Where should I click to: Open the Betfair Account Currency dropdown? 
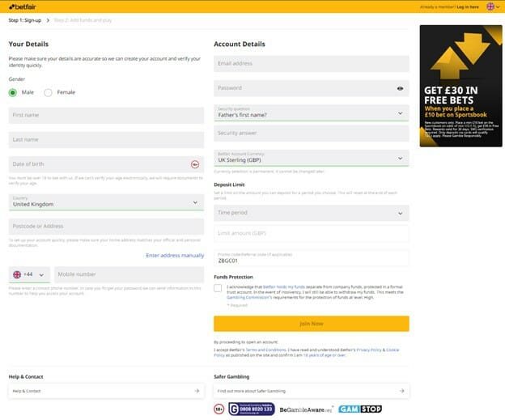312,158
